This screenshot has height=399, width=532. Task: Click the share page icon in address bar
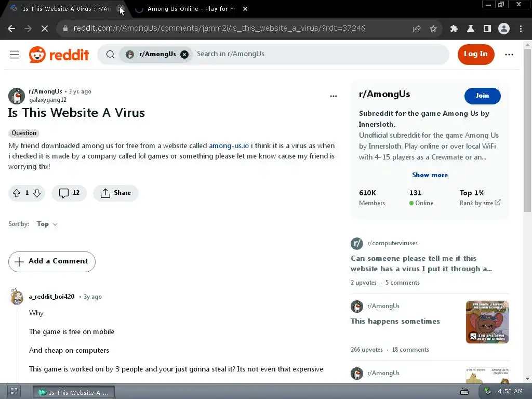pyautogui.click(x=417, y=29)
